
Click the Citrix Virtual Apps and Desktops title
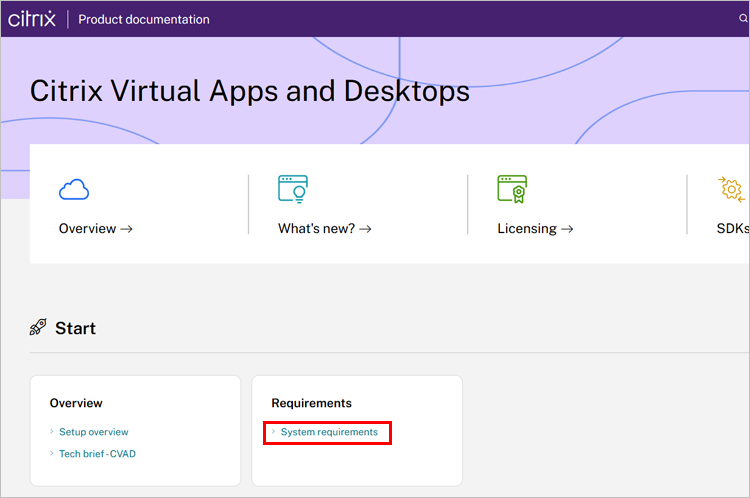tap(250, 91)
